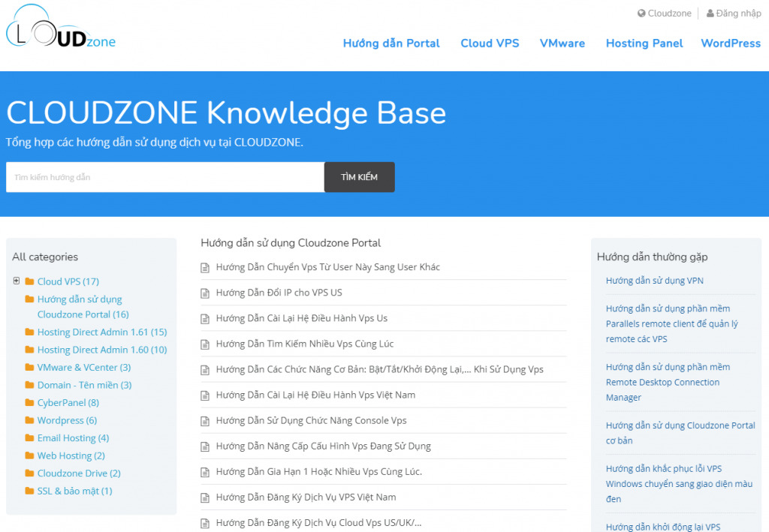This screenshot has height=532, width=769.
Task: Open Hướng dẫn sử dụng VPN link
Action: coord(654,281)
